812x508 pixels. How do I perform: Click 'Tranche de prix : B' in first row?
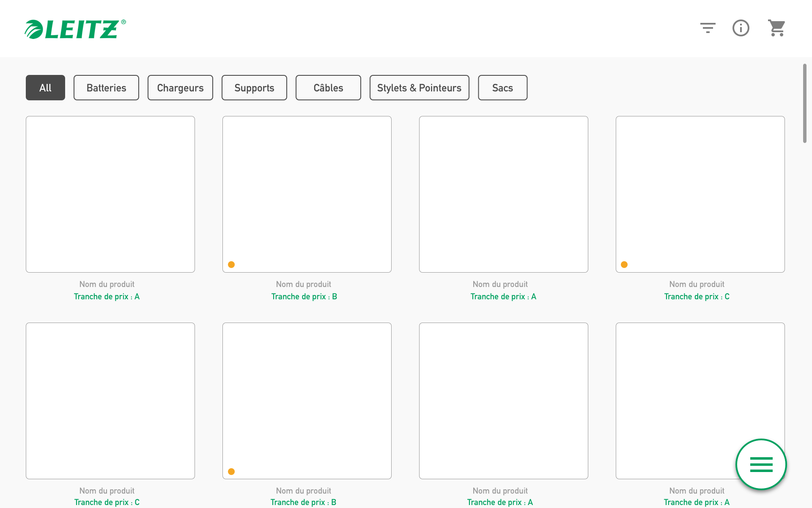304,297
